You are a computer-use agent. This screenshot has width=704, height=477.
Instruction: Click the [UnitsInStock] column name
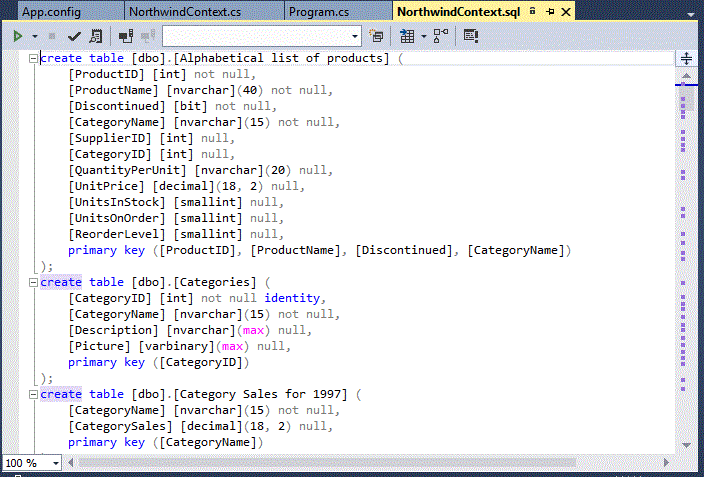coord(117,202)
